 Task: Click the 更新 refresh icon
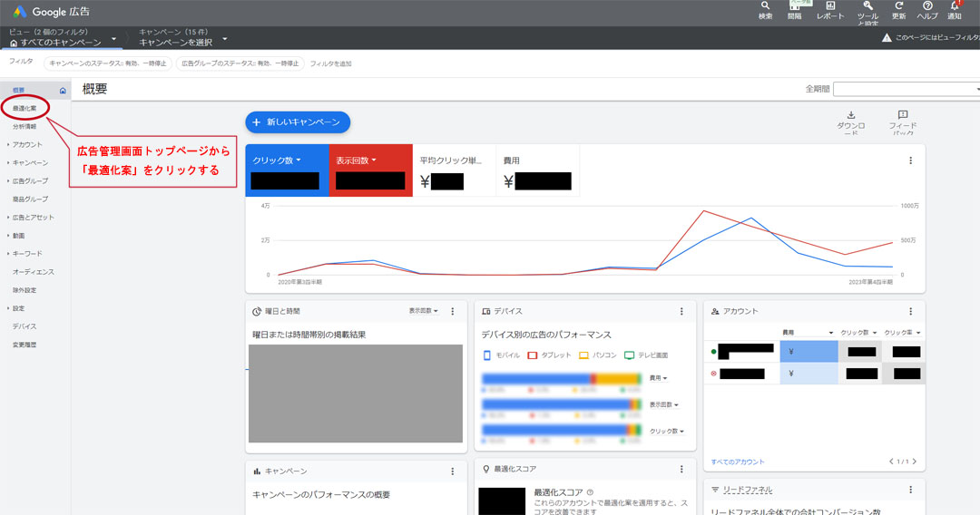(898, 6)
